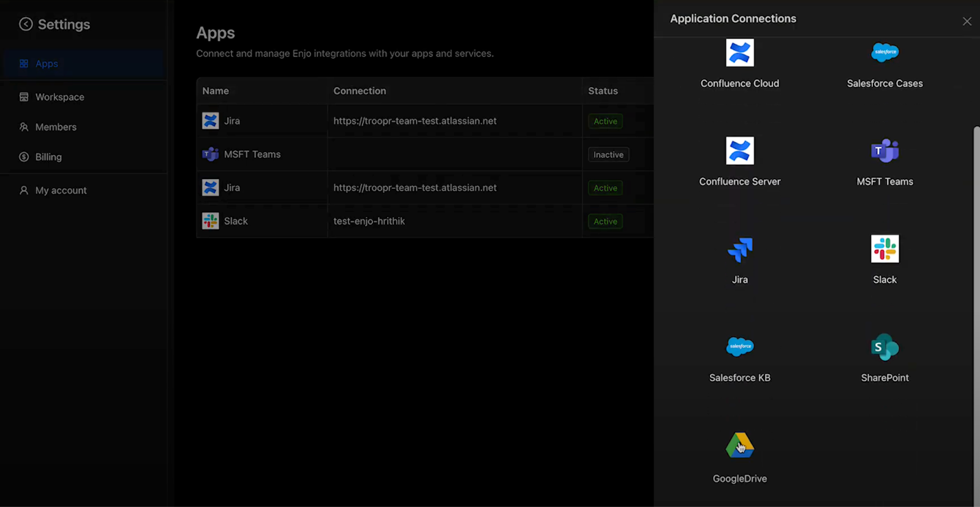Open the Workspace settings section
The height and width of the screenshot is (507, 980).
pos(83,97)
